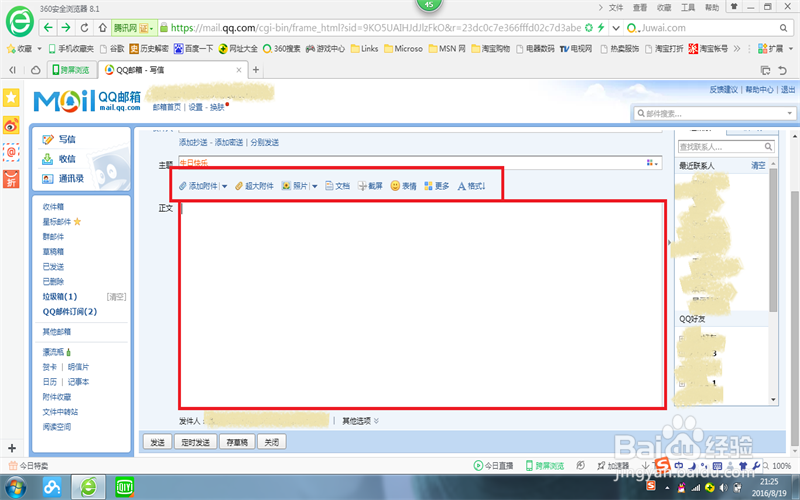Image resolution: width=800 pixels, height=500 pixels.
Task: Click inside the 正文 message body editor
Action: 421,305
